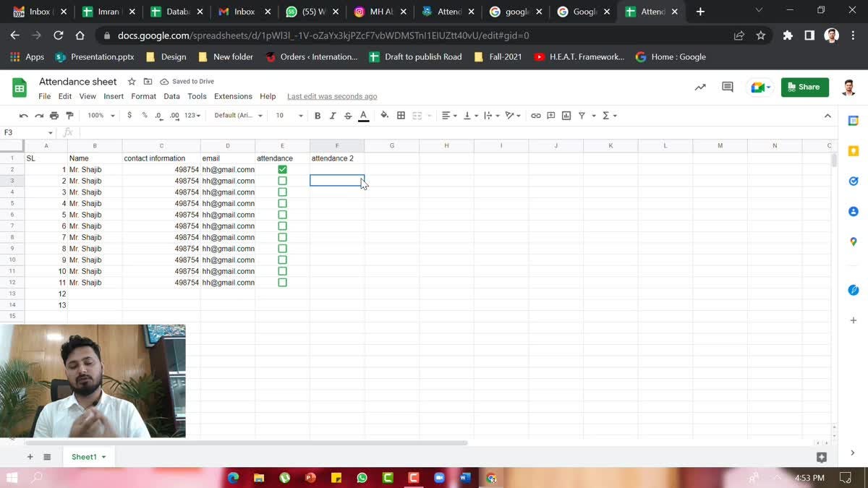
Task: Click the F3 name box field
Action: pos(27,132)
